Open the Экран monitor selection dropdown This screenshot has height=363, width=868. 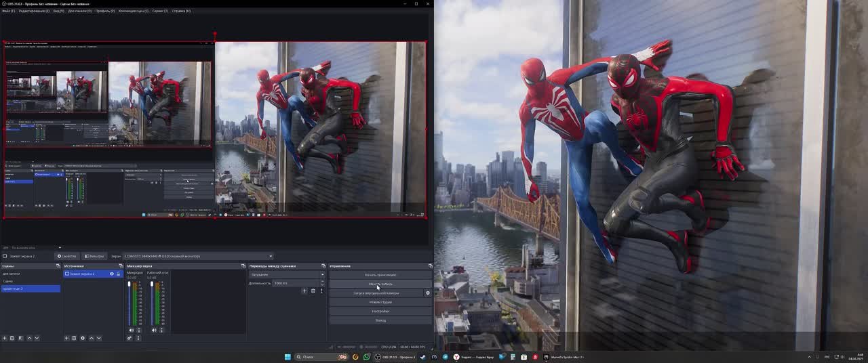pyautogui.click(x=198, y=256)
